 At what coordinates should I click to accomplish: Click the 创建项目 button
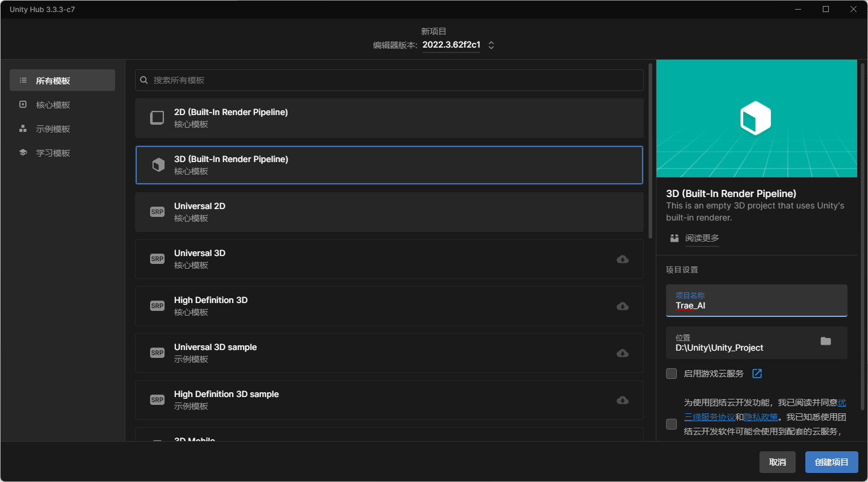(x=832, y=462)
